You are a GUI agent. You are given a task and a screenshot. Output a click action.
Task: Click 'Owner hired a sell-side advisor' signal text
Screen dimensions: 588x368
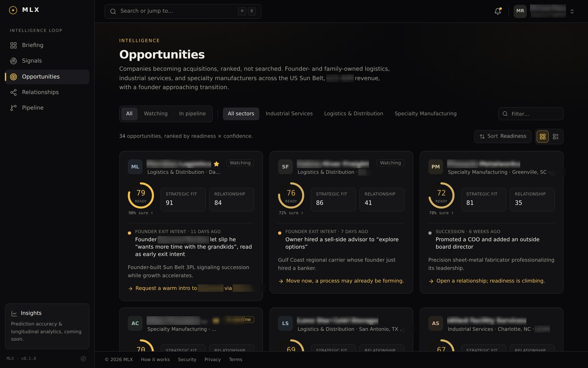coord(342,244)
